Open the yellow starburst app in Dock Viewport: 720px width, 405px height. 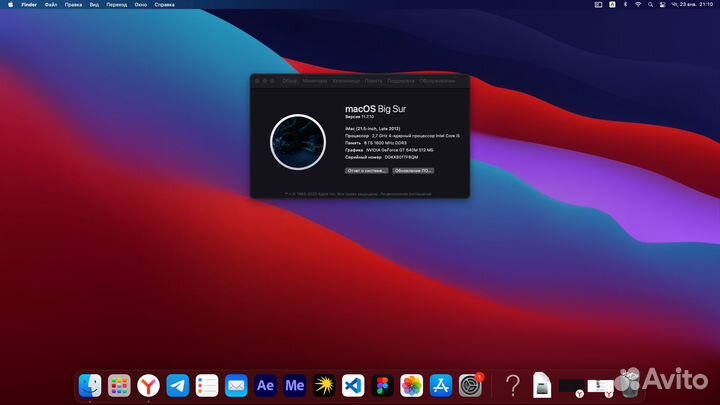click(x=324, y=385)
